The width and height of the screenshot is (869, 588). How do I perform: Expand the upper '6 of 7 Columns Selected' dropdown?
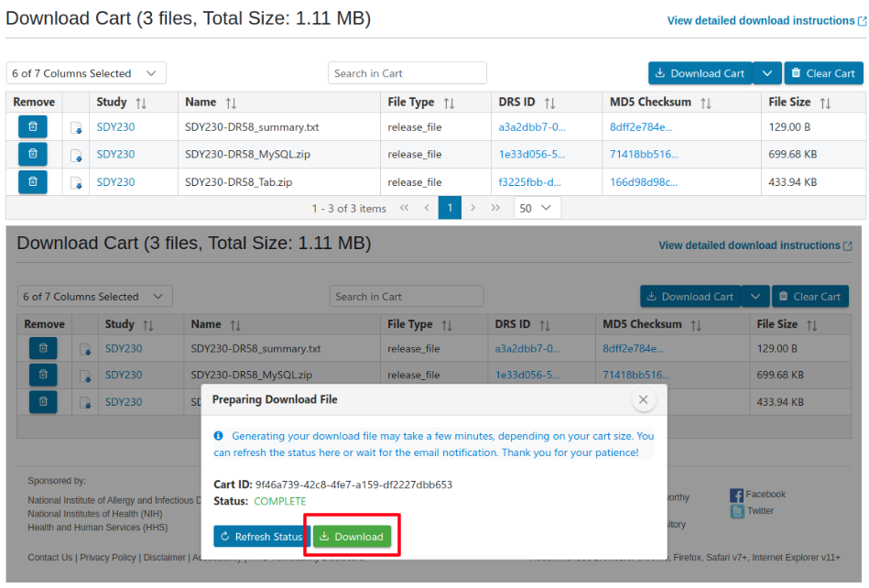(x=86, y=73)
